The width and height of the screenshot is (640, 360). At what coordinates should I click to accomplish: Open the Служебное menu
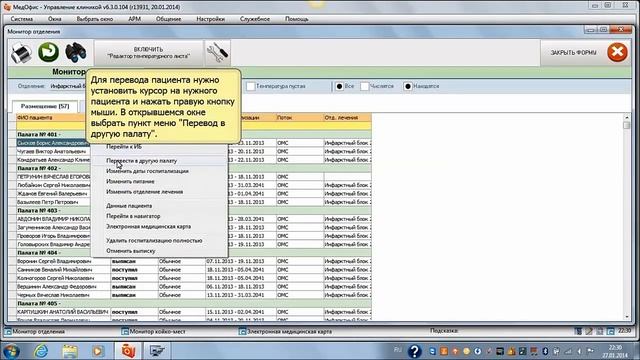click(255, 19)
